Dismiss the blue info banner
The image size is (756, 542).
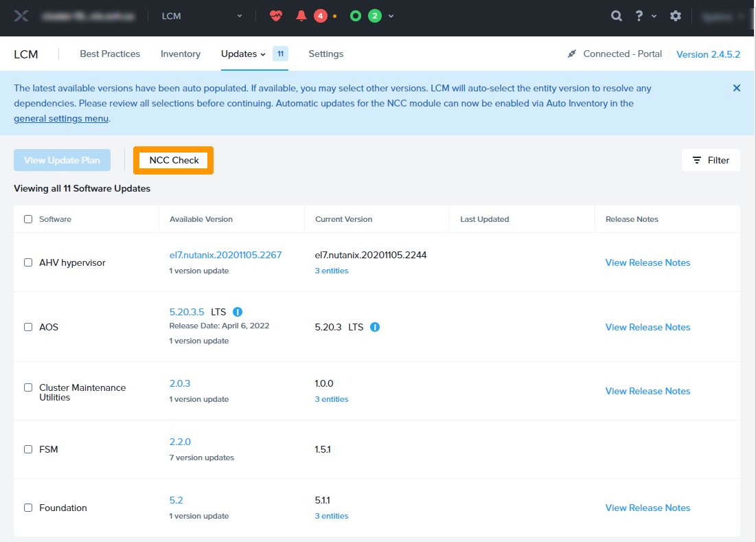click(737, 88)
